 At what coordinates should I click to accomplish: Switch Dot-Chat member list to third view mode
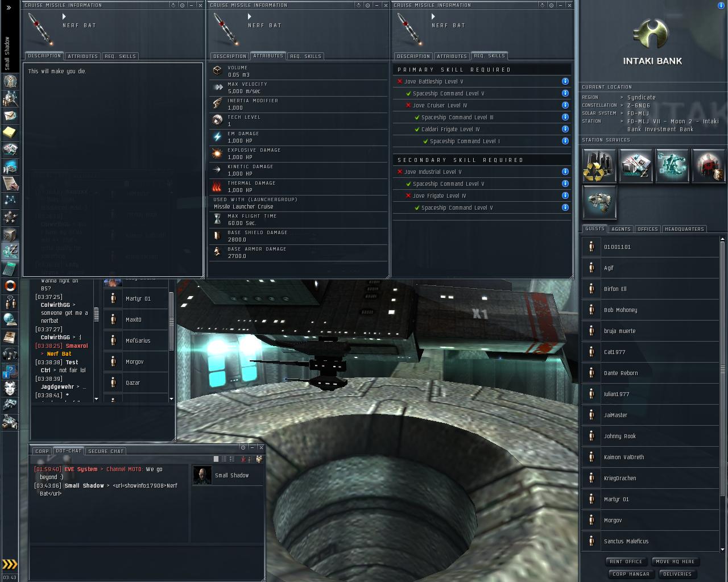pos(232,459)
